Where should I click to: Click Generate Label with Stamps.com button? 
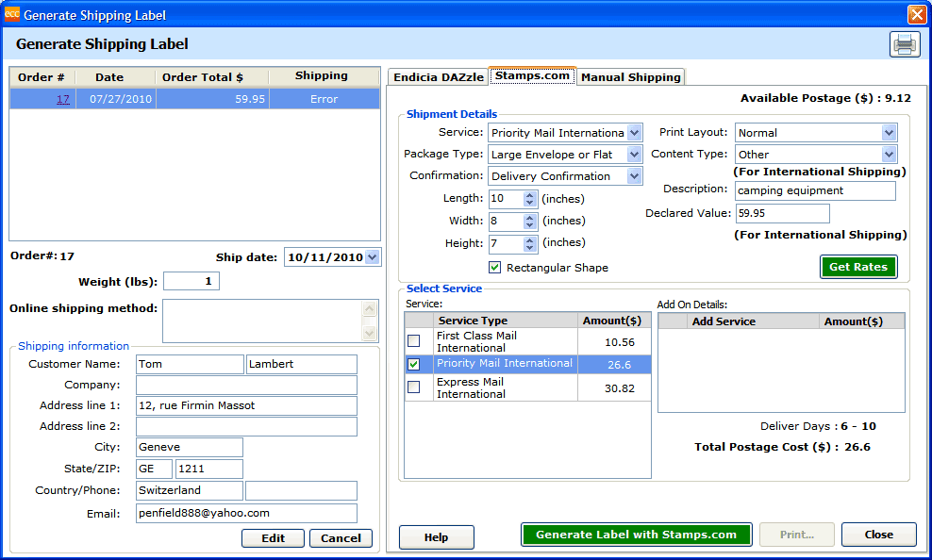click(636, 535)
